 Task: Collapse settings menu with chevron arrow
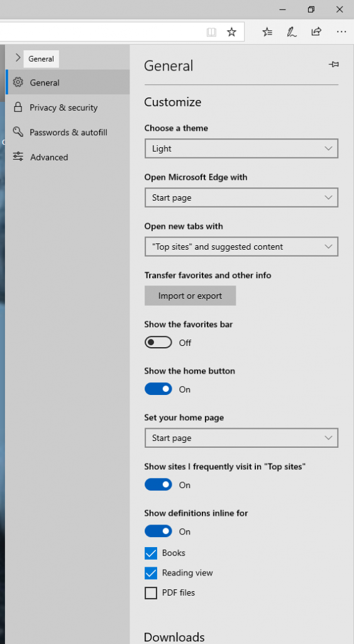click(18, 58)
